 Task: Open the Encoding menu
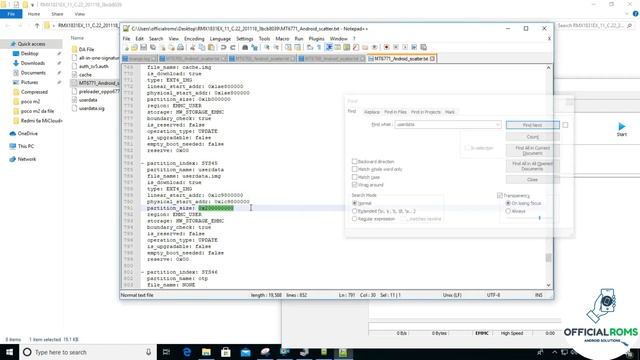click(194, 38)
